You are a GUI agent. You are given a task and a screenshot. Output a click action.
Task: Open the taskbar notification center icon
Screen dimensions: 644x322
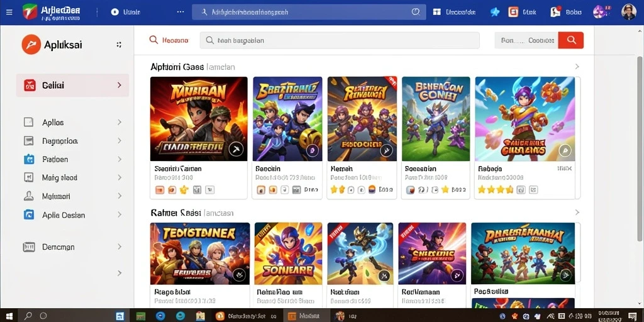point(633,316)
